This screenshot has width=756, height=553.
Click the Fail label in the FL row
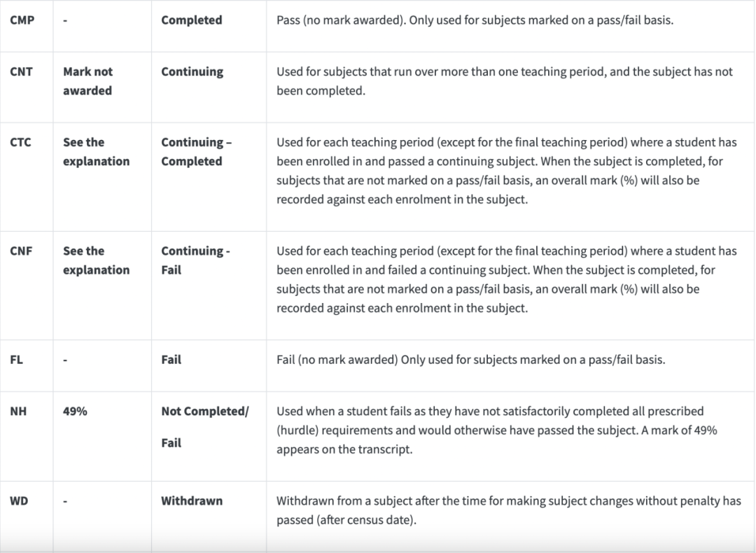coord(171,360)
